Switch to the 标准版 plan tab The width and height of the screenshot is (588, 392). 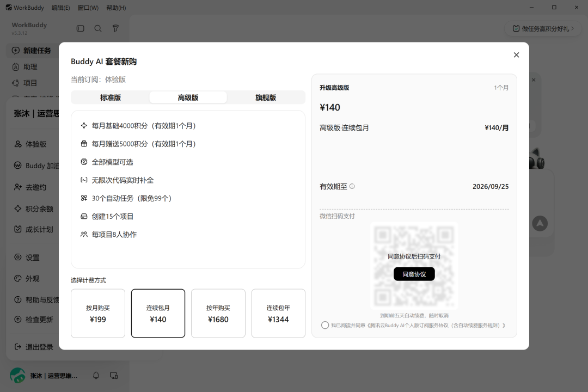(110, 97)
